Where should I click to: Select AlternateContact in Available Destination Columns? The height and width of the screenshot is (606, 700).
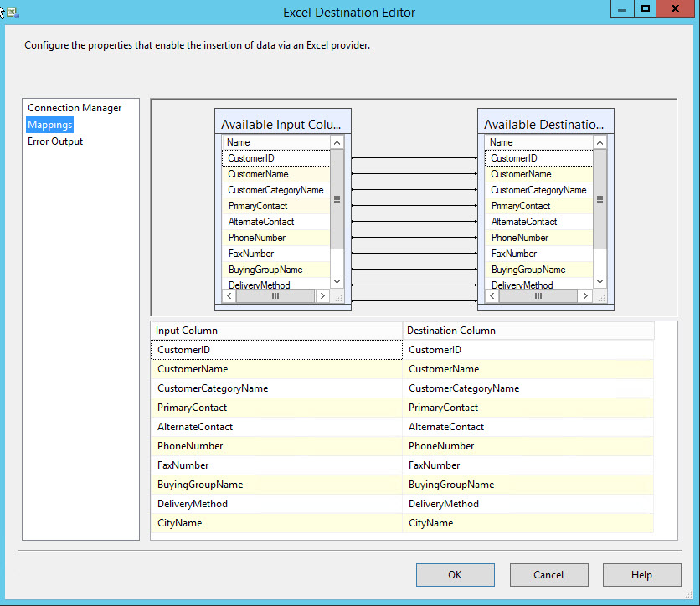[539, 222]
